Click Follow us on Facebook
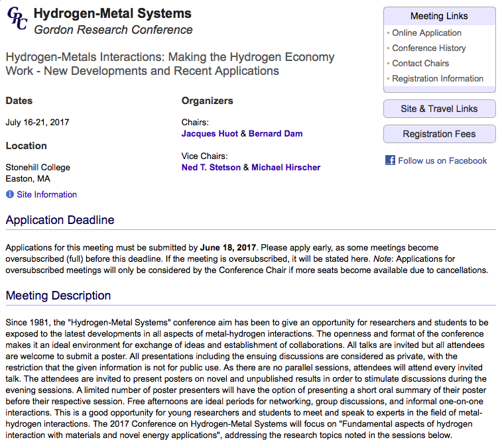The height and width of the screenshot is (448, 502). tap(442, 161)
